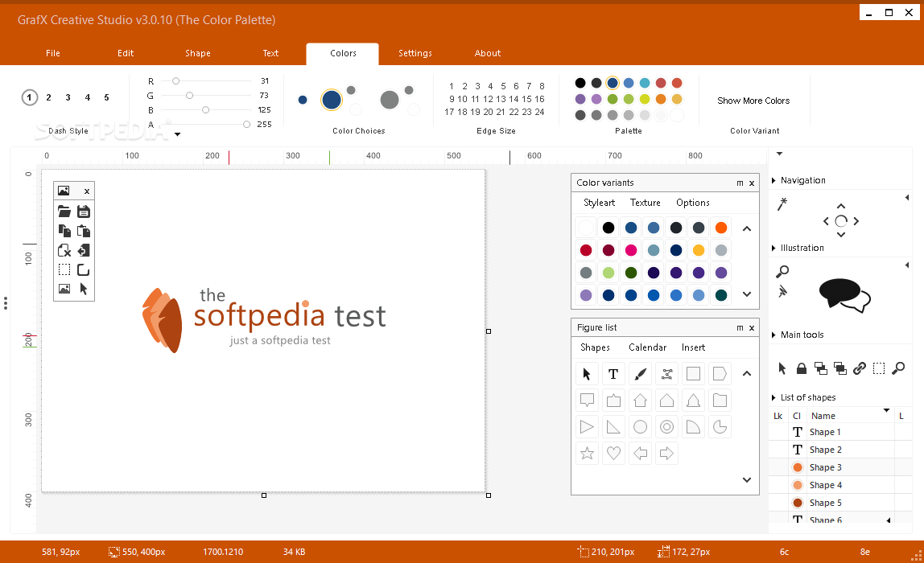Viewport: 924px width, 563px height.
Task: Open the Shape menu
Action: pos(198,53)
